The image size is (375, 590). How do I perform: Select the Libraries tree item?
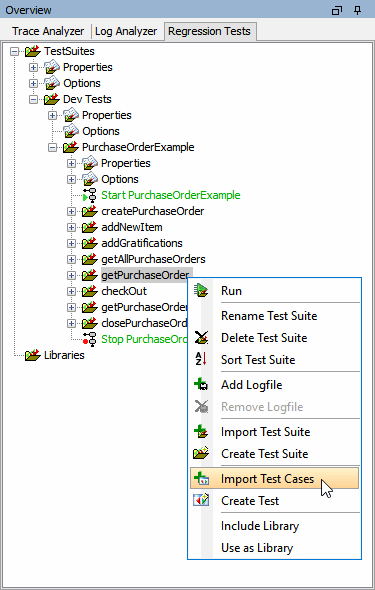[64, 355]
